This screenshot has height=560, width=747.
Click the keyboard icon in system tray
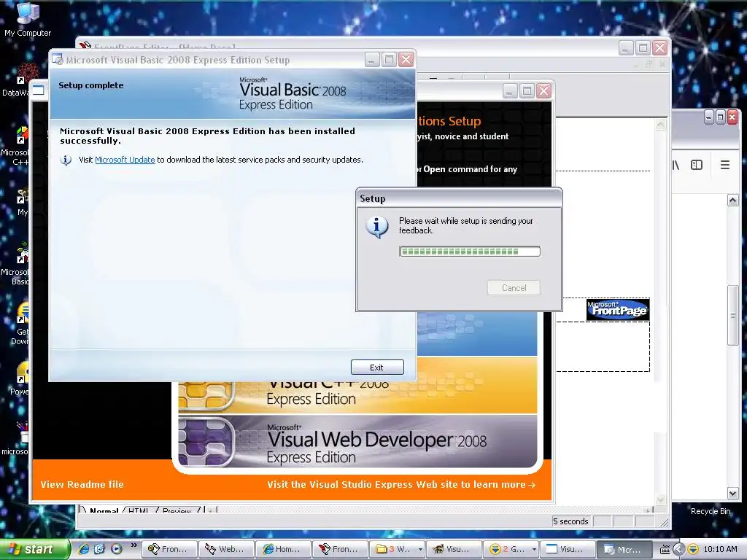[665, 550]
